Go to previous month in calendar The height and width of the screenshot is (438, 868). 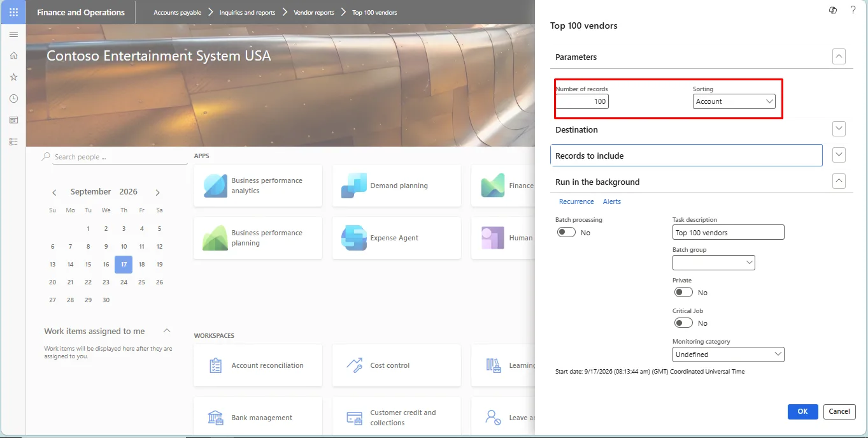coord(54,193)
